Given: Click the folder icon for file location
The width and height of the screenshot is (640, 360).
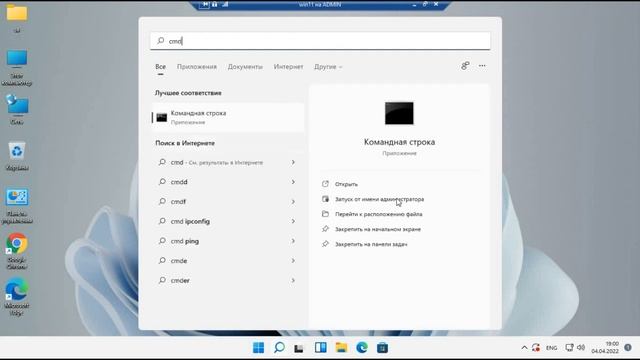Looking at the screenshot, I should [325, 214].
